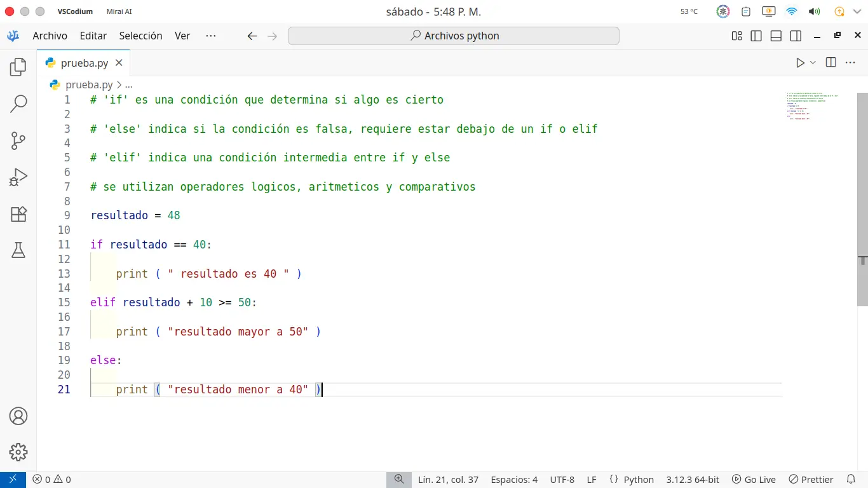
Task: Click the 'elif resultado + 10 >= 50:' line
Action: (x=173, y=302)
